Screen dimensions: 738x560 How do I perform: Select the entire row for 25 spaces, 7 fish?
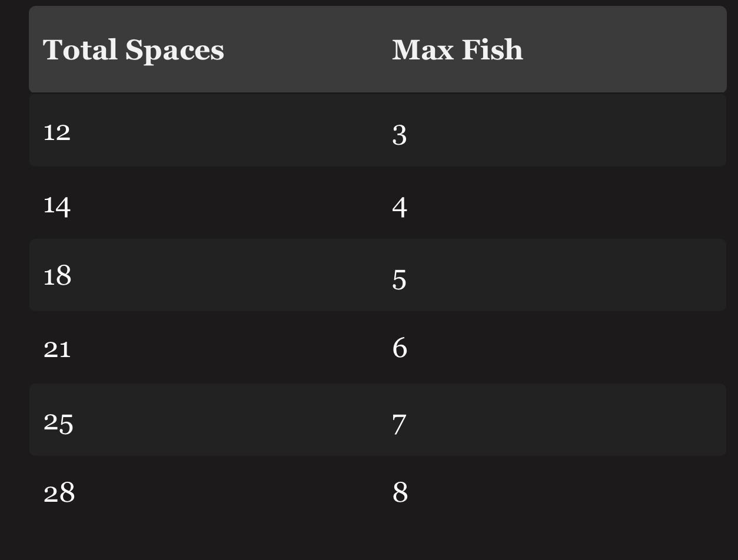tap(378, 419)
